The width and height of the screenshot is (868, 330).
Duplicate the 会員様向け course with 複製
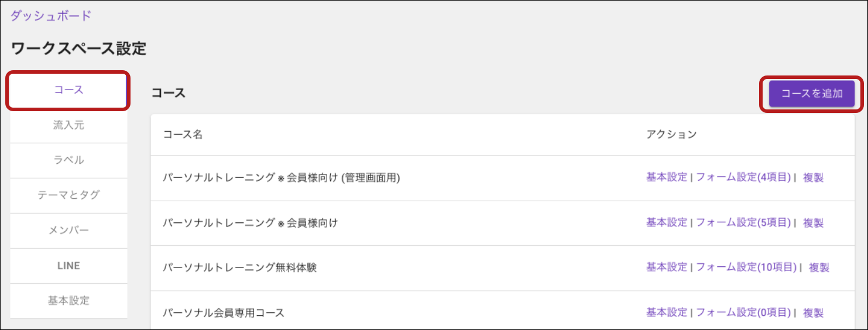813,222
